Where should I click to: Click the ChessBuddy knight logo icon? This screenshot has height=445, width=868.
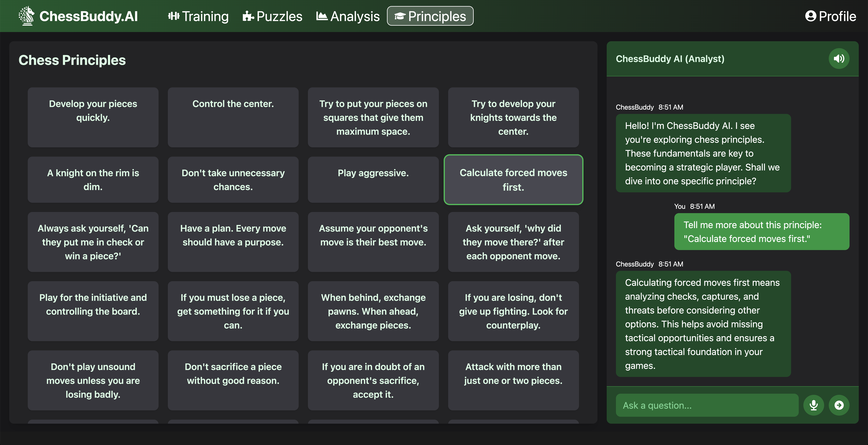[x=27, y=16]
